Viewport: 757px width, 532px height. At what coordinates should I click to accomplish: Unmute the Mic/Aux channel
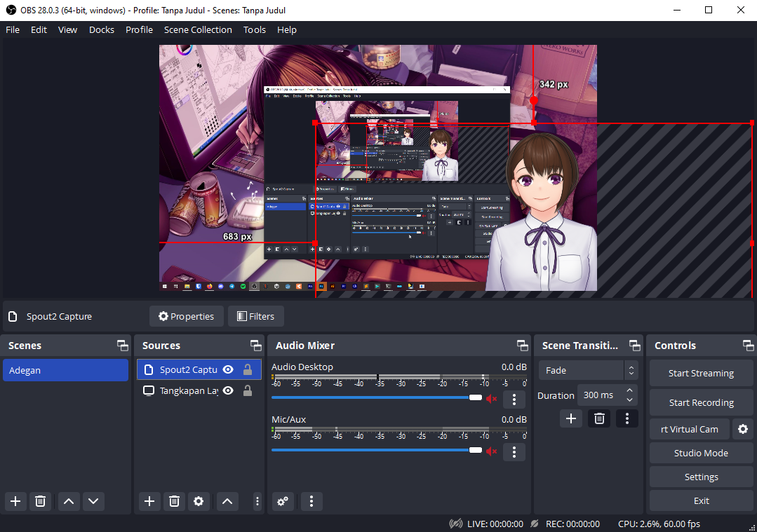492,451
